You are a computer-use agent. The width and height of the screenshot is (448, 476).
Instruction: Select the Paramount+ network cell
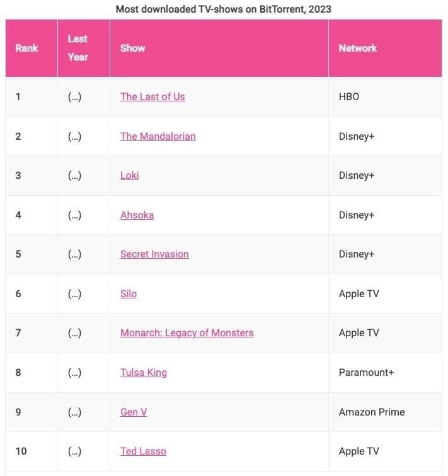(366, 372)
